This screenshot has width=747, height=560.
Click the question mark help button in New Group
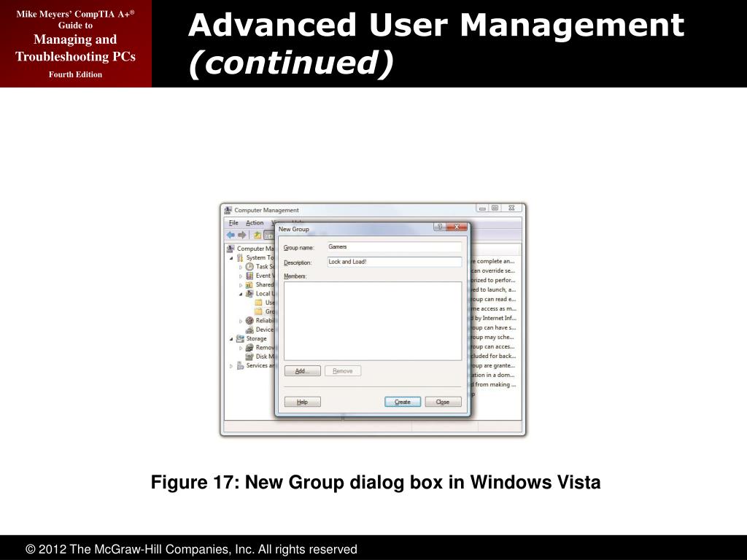(440, 227)
